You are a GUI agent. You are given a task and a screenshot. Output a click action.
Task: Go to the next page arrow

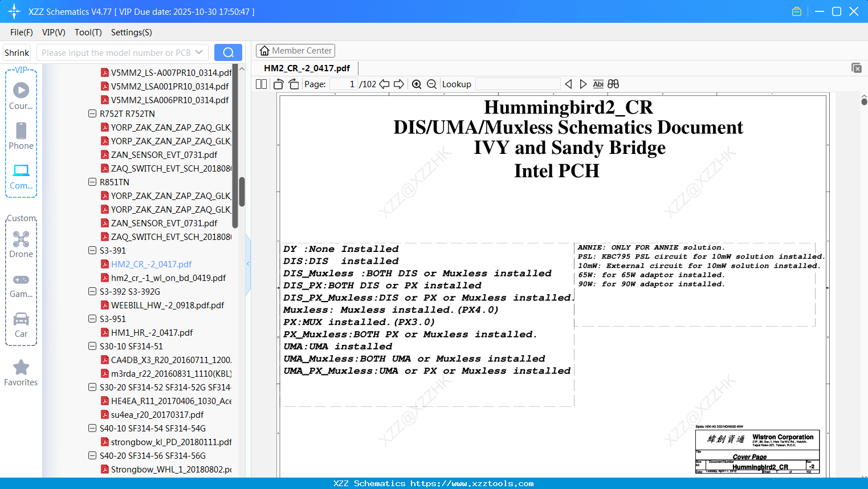[x=399, y=84]
